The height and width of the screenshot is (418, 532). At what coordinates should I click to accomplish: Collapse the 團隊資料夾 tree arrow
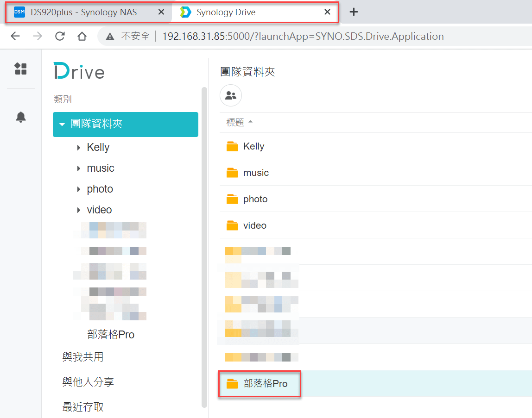click(x=62, y=125)
